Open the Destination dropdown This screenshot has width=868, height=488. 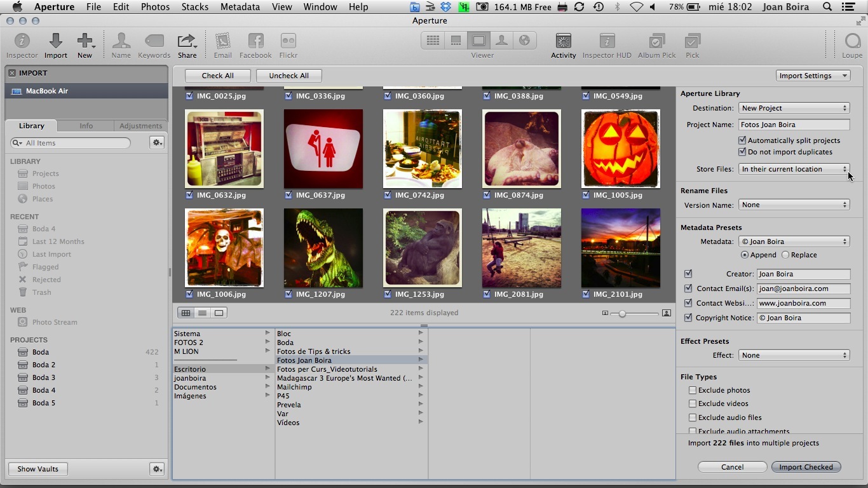tap(794, 108)
